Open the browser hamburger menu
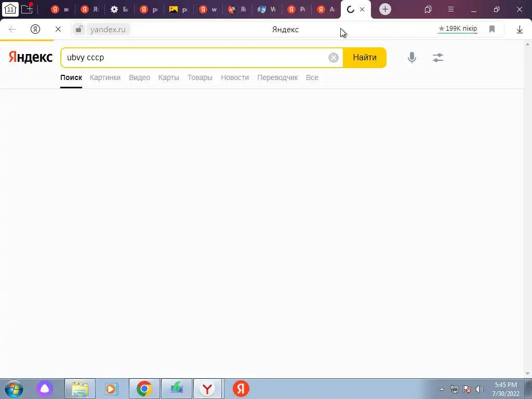The height and width of the screenshot is (399, 532). tap(451, 9)
